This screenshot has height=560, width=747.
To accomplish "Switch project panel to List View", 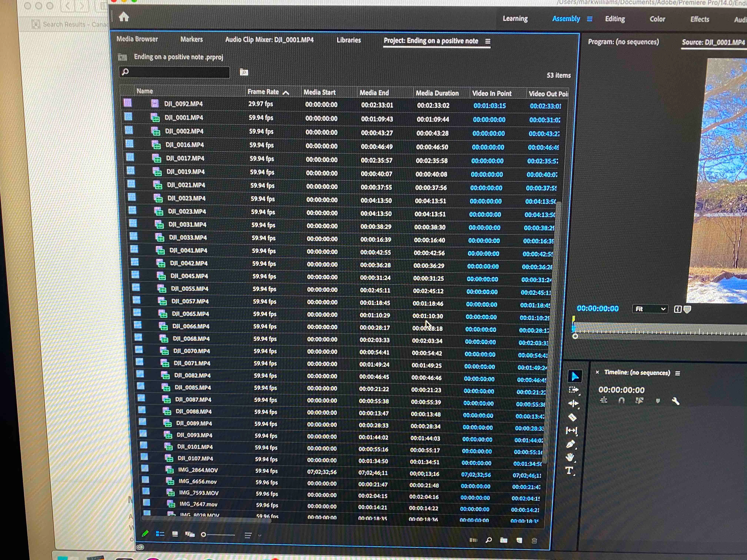I will (160, 534).
